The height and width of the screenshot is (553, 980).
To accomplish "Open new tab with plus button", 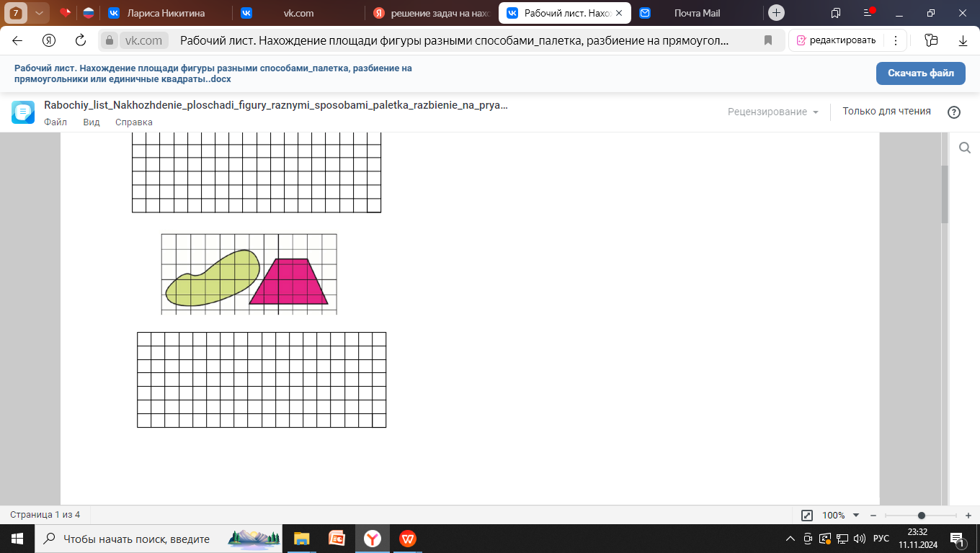I will pos(776,13).
